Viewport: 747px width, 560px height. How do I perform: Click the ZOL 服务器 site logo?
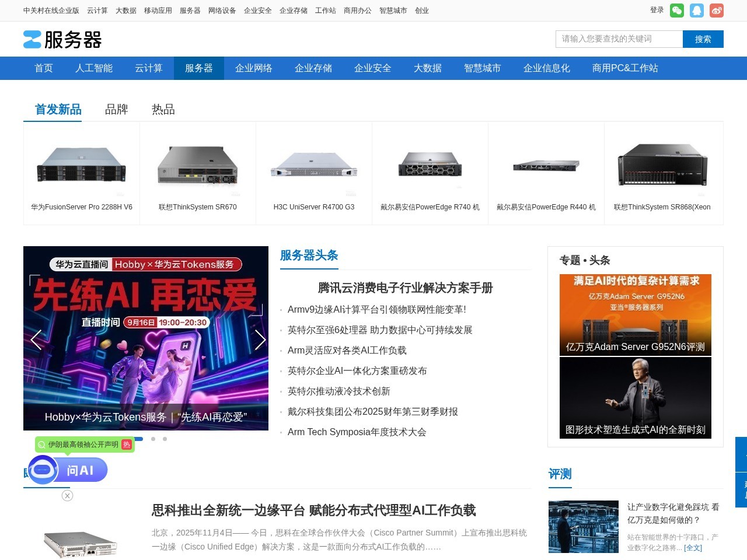pos(62,39)
